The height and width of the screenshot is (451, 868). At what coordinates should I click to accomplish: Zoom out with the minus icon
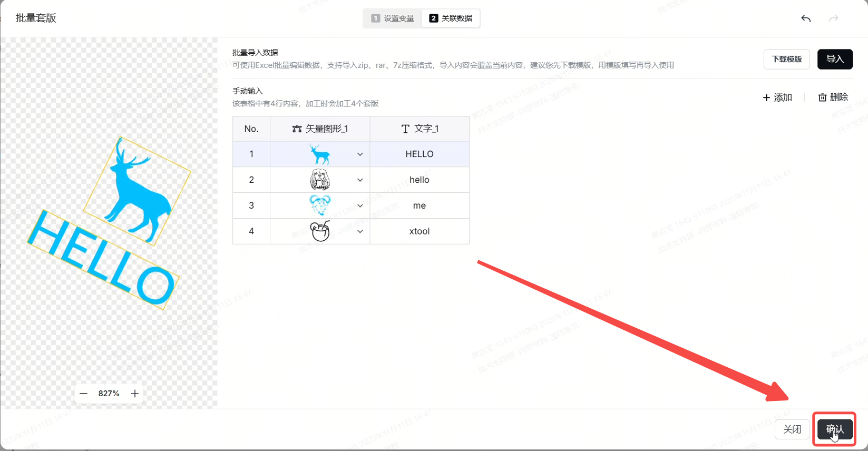tap(83, 394)
